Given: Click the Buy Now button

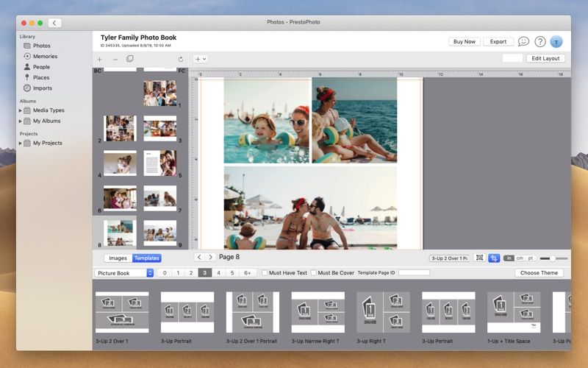Looking at the screenshot, I should 465,42.
